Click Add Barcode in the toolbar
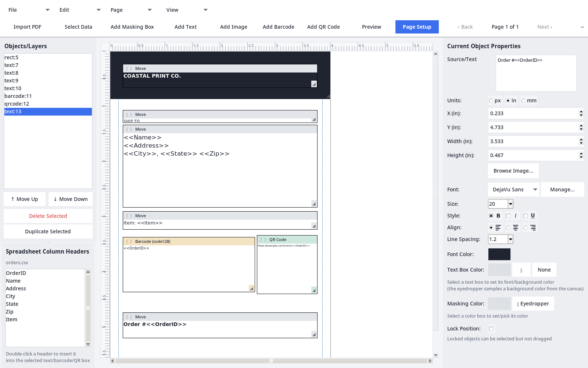This screenshot has height=368, width=588. click(279, 27)
